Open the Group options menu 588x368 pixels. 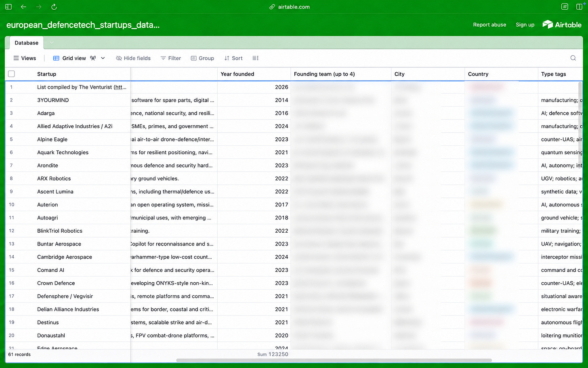click(202, 58)
